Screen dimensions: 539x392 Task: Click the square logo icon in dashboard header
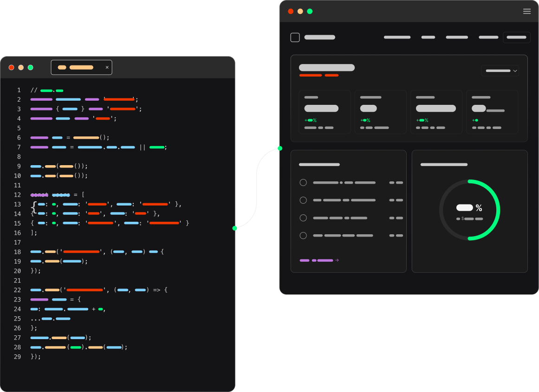[x=295, y=38]
